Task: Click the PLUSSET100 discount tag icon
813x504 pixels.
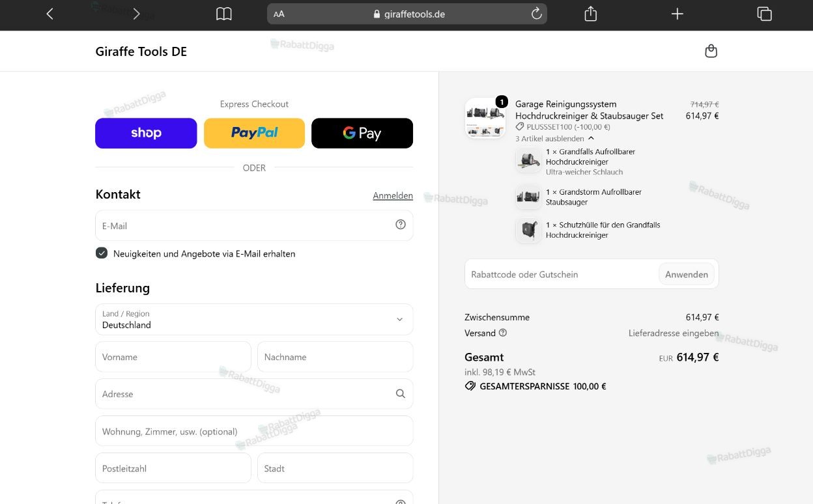Action: pos(520,127)
